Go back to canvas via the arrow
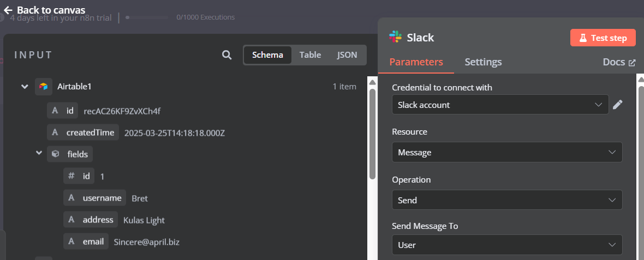Screen dimensions: 644x260 click(8, 10)
